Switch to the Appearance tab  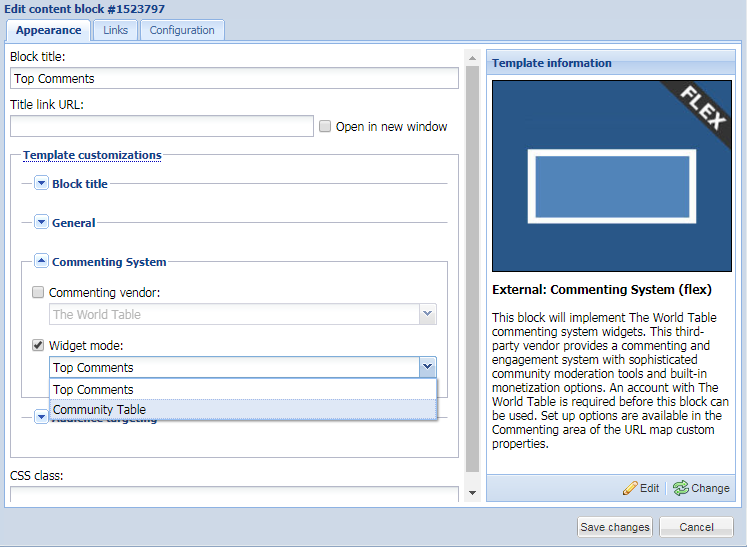48,30
